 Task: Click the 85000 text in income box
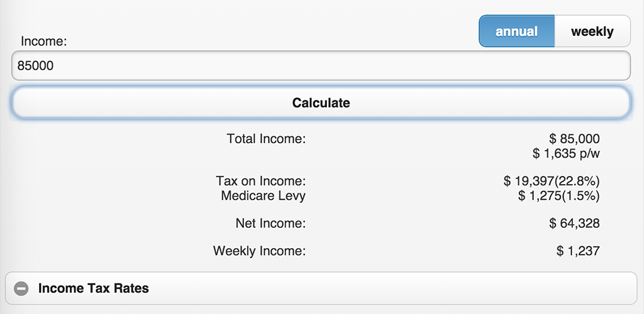coord(35,65)
